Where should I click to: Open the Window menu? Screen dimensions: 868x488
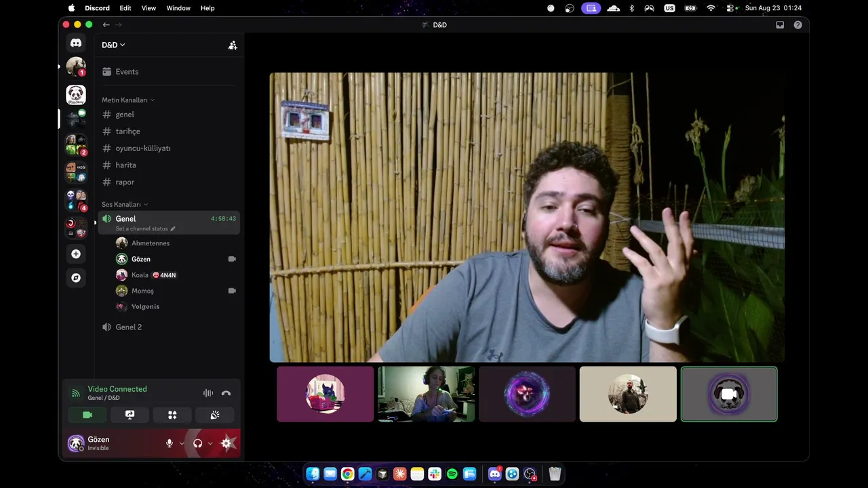(x=178, y=8)
